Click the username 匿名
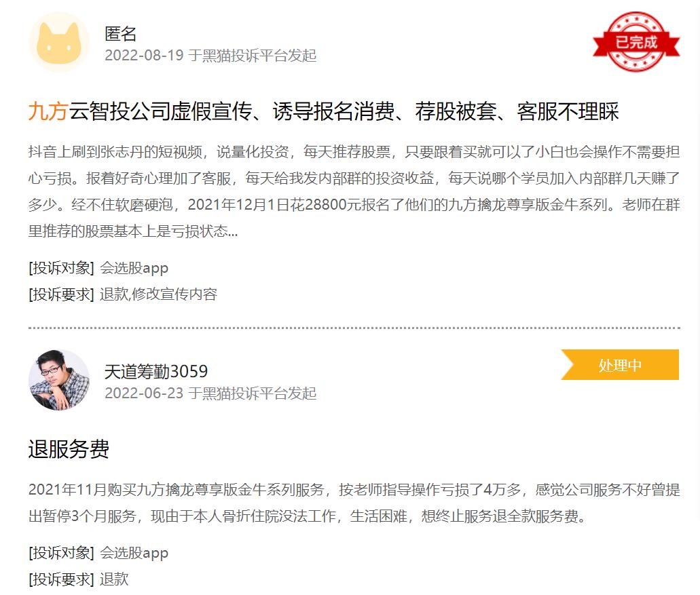Viewport: 700px width, 595px height. coord(120,33)
